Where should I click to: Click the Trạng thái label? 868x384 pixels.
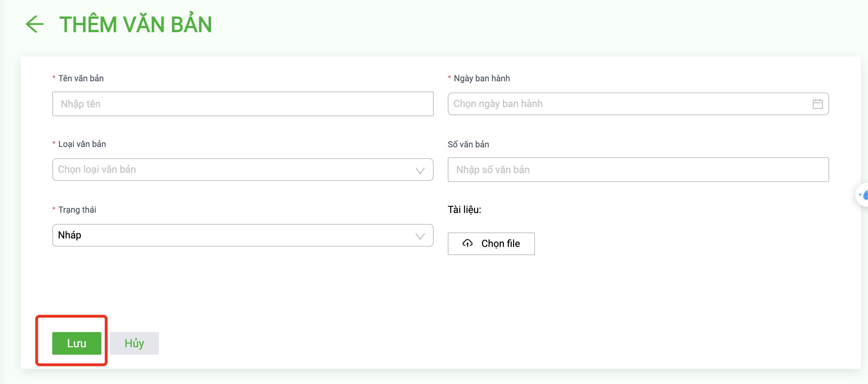click(x=77, y=210)
